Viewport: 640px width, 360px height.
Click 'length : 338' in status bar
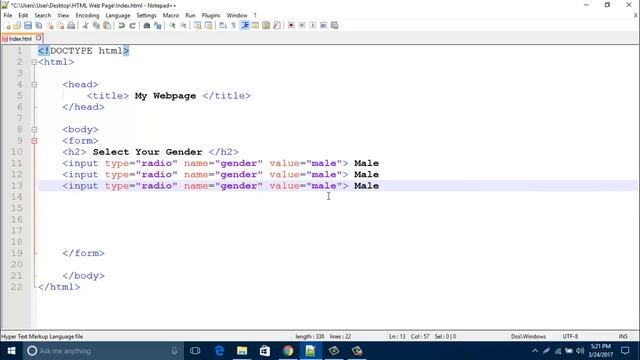[x=310, y=337]
